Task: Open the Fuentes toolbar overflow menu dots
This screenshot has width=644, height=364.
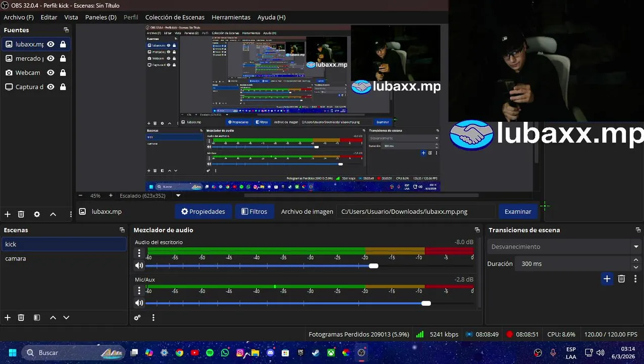Action: pos(70,214)
